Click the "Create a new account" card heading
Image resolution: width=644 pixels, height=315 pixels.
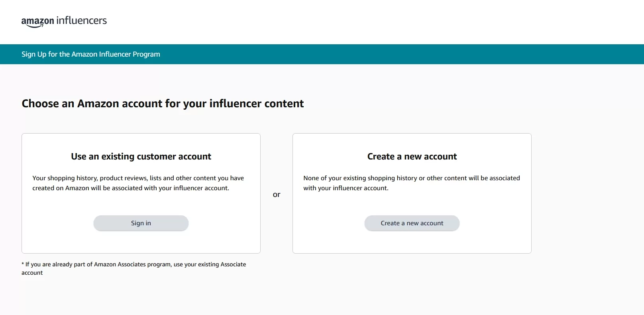412,156
